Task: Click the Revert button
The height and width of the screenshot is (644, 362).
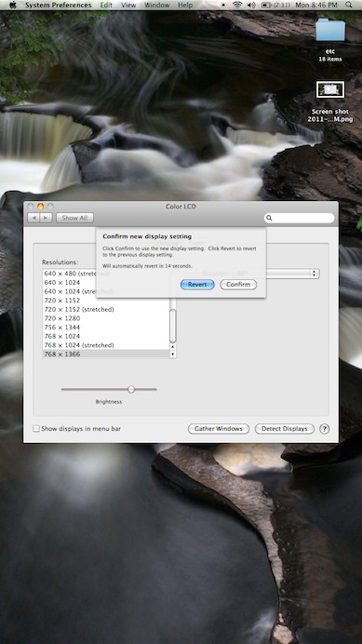Action: (197, 285)
